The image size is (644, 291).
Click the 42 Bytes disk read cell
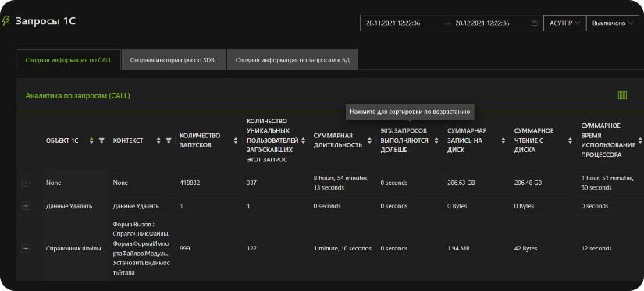tap(525, 249)
